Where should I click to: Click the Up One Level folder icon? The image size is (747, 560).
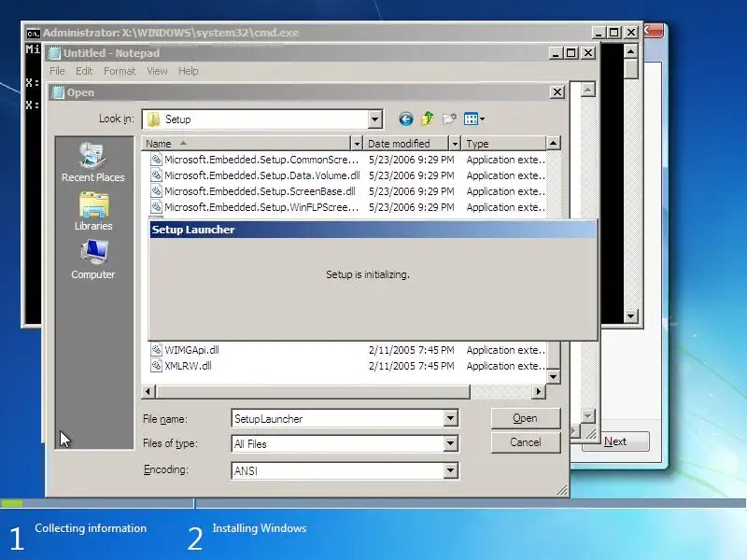(428, 119)
